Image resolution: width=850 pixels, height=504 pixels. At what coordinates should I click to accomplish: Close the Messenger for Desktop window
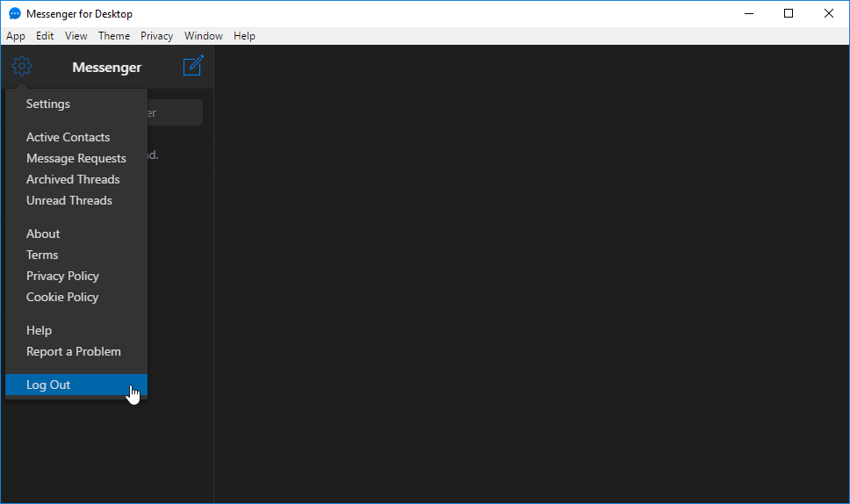click(x=829, y=13)
